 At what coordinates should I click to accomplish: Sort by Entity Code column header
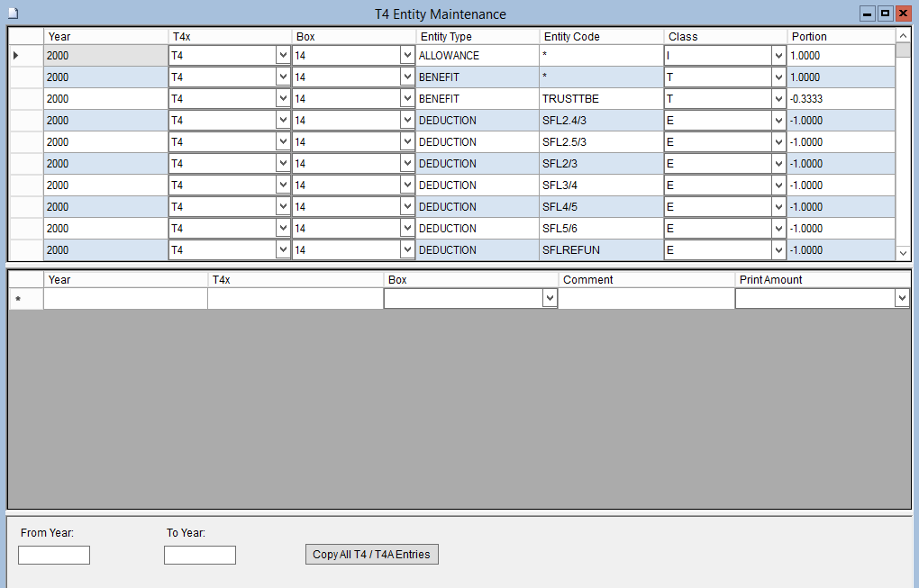click(x=600, y=37)
